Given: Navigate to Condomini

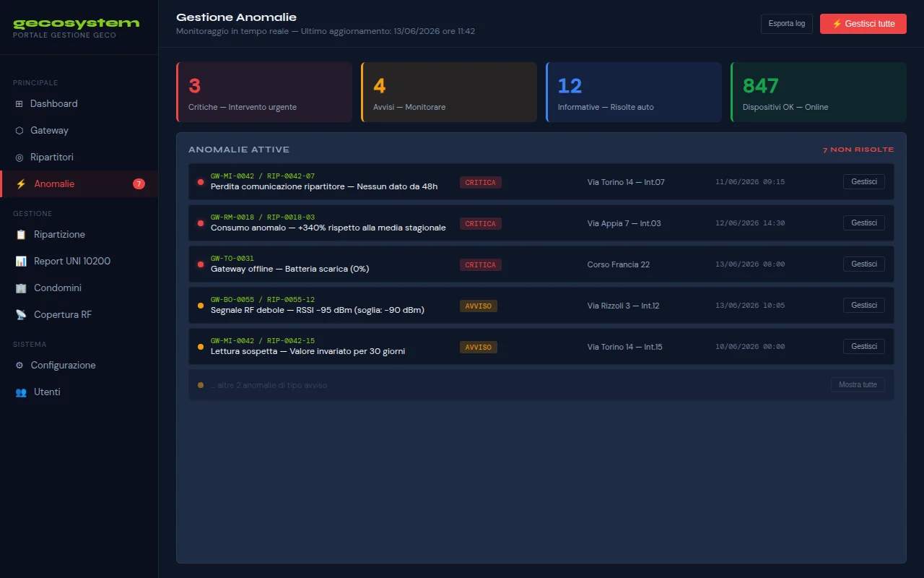Looking at the screenshot, I should pyautogui.click(x=79, y=288).
